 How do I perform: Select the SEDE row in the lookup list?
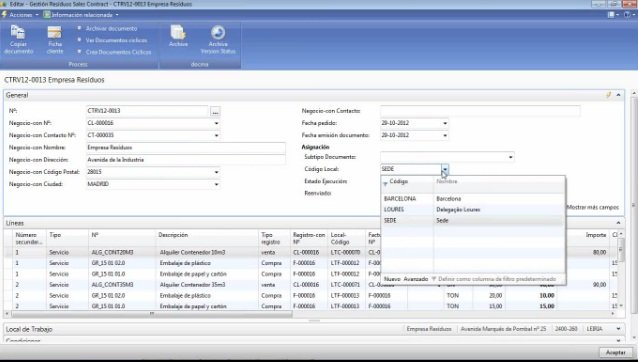(x=473, y=220)
